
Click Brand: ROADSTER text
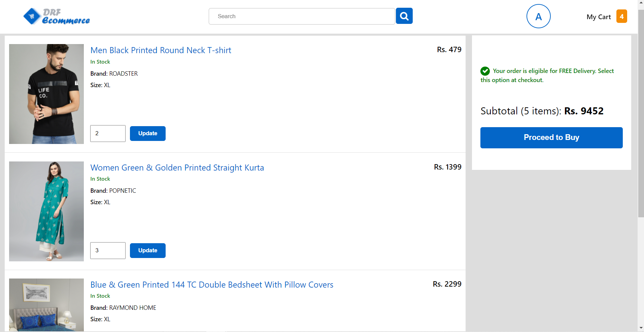click(114, 73)
